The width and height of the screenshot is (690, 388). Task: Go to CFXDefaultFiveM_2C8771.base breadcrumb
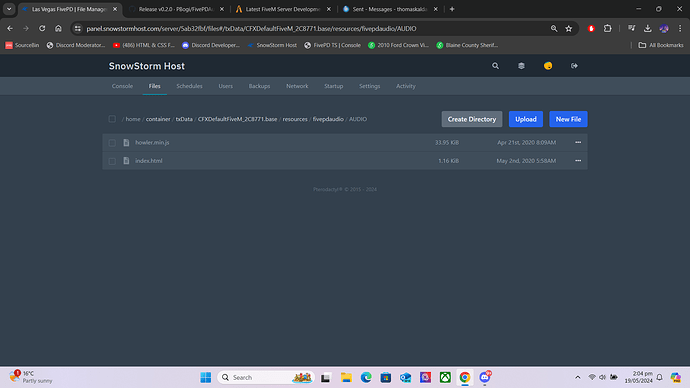237,119
